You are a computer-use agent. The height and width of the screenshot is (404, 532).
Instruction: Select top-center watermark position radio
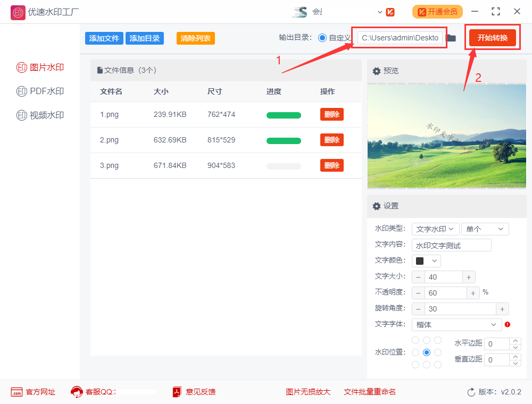pyautogui.click(x=427, y=340)
